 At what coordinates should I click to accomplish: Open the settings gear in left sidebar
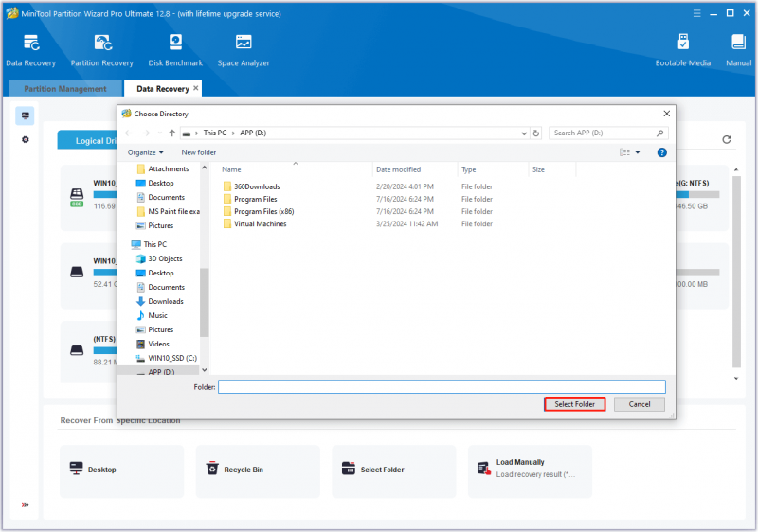[x=26, y=139]
